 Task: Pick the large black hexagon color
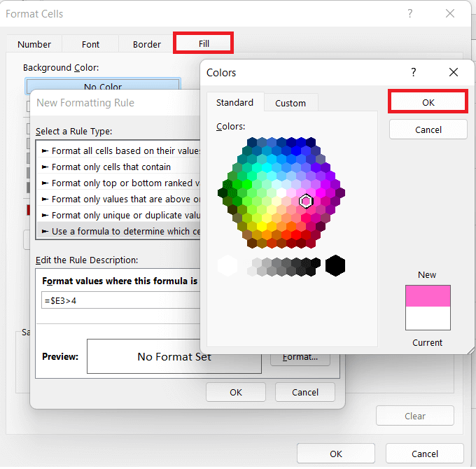(335, 265)
